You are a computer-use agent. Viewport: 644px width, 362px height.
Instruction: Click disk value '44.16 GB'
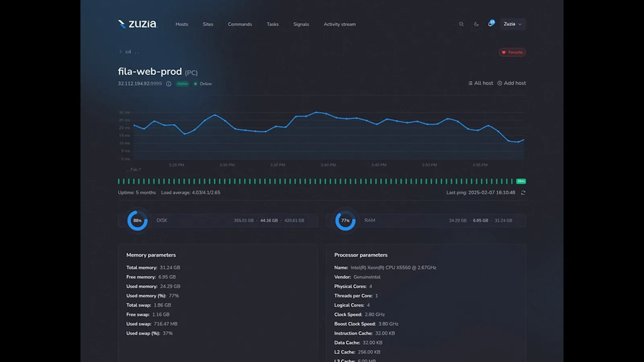click(x=269, y=220)
